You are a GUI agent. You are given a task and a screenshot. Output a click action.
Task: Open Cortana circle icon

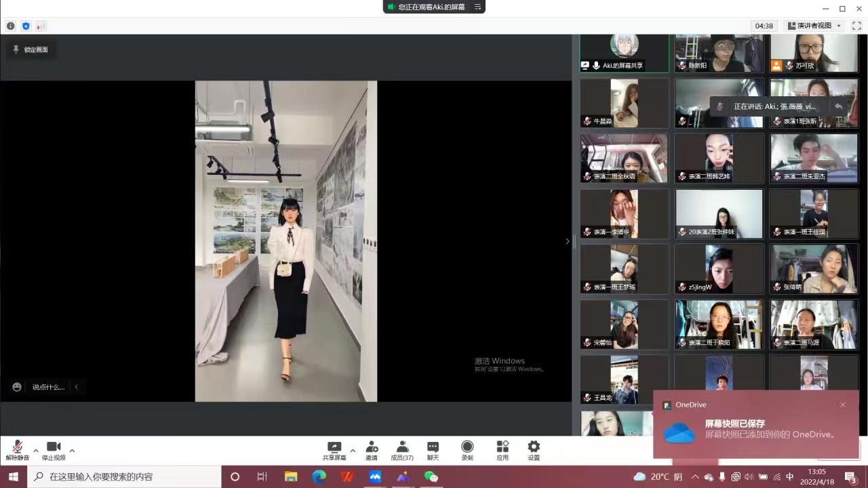235,476
